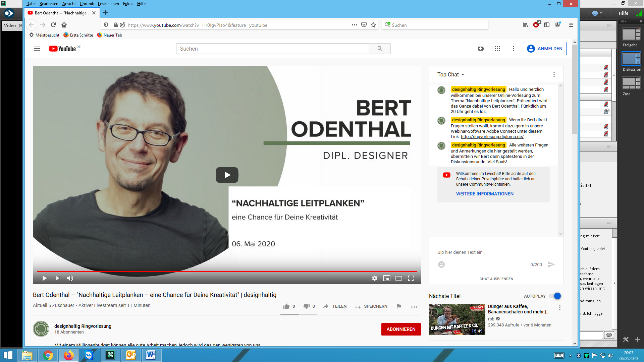Open Firefox account icon

coord(557,25)
